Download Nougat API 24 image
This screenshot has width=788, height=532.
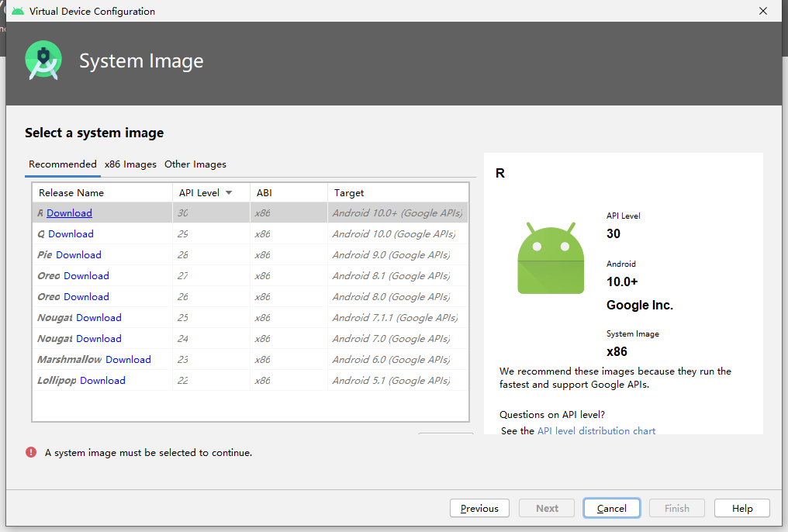coord(99,339)
